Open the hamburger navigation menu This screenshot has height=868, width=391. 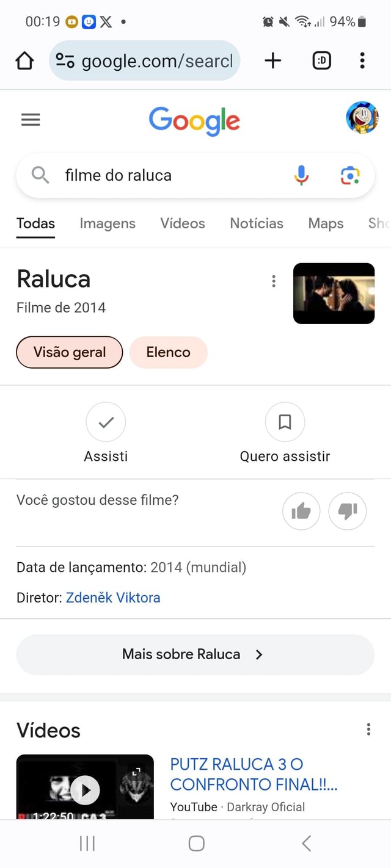[30, 120]
